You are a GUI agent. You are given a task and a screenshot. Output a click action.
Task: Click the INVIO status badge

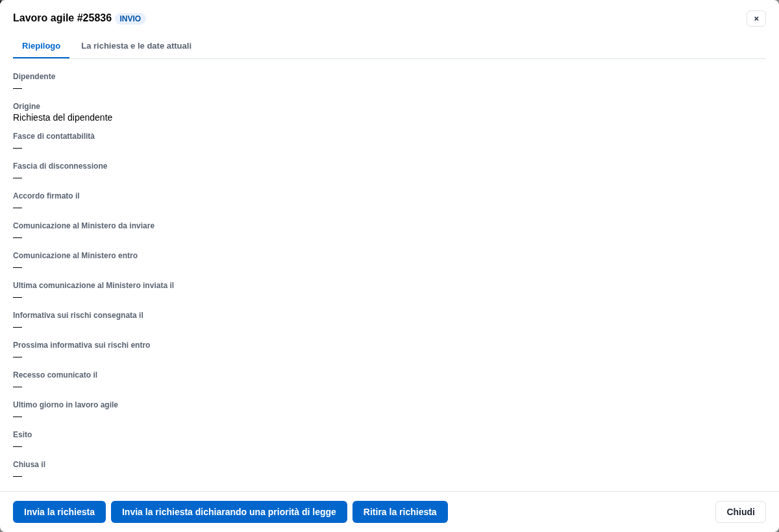130,19
